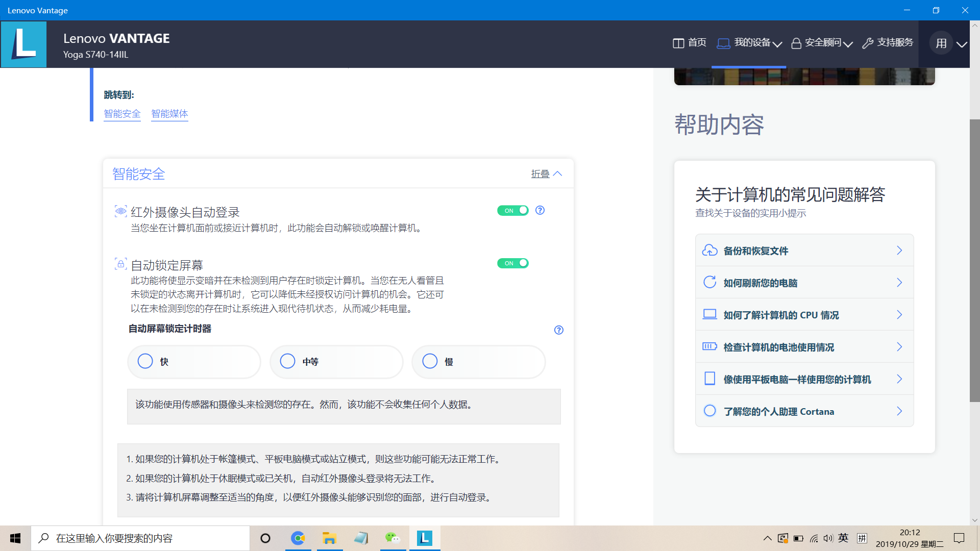Click the Lenovo Vantage taskbar icon
The image size is (980, 551).
pyautogui.click(x=425, y=538)
